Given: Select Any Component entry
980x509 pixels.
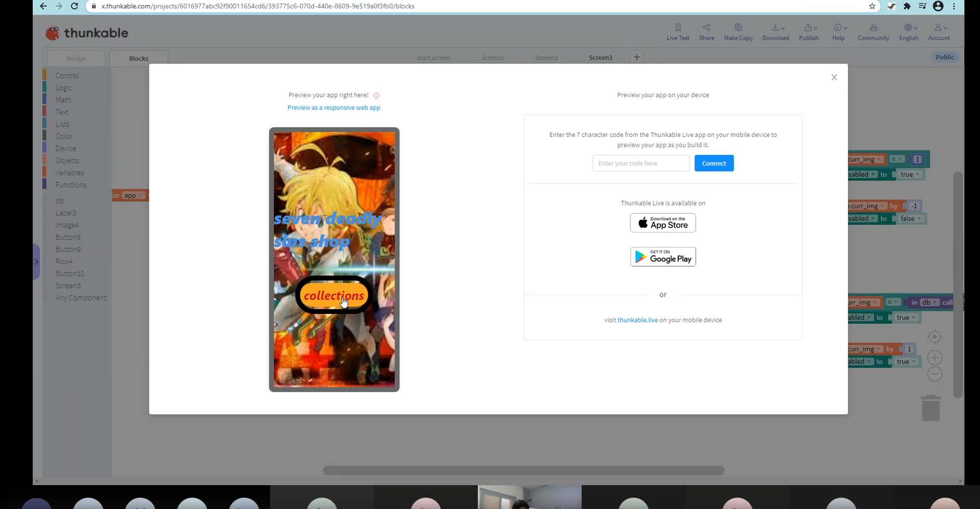Looking at the screenshot, I should click(x=80, y=298).
